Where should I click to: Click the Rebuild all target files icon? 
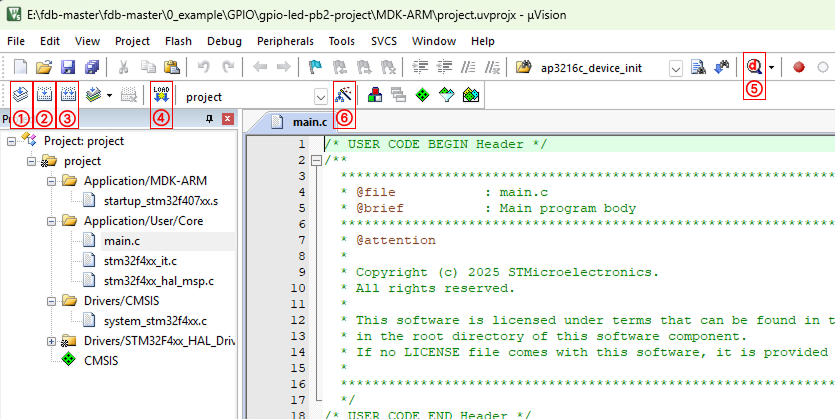(68, 96)
